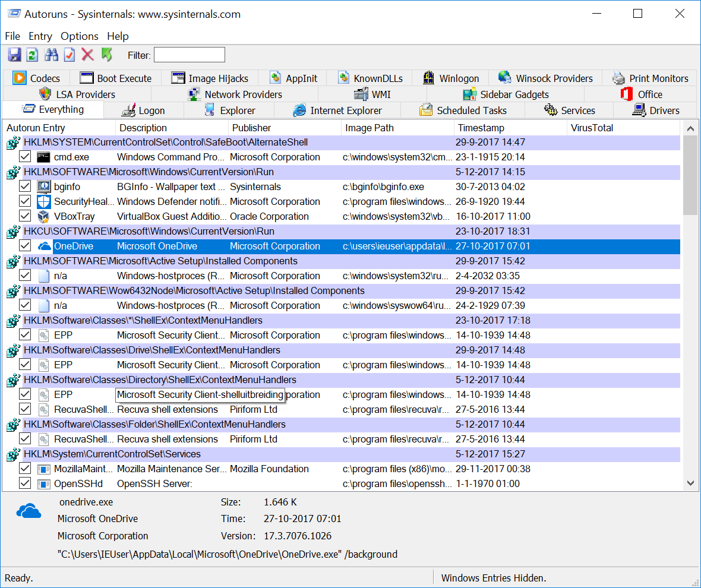Switch to the Scheduled Tasks tab
The width and height of the screenshot is (701, 588).
coord(463,110)
